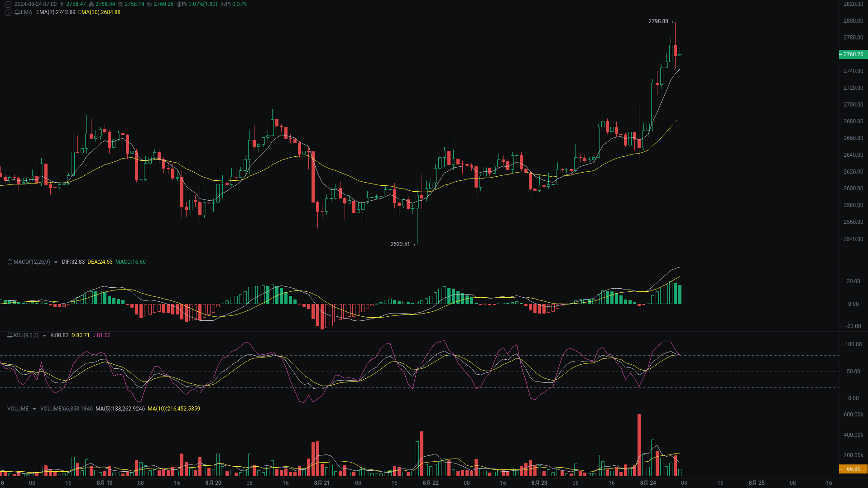Click the MACD alert bell icon

click(x=9, y=262)
